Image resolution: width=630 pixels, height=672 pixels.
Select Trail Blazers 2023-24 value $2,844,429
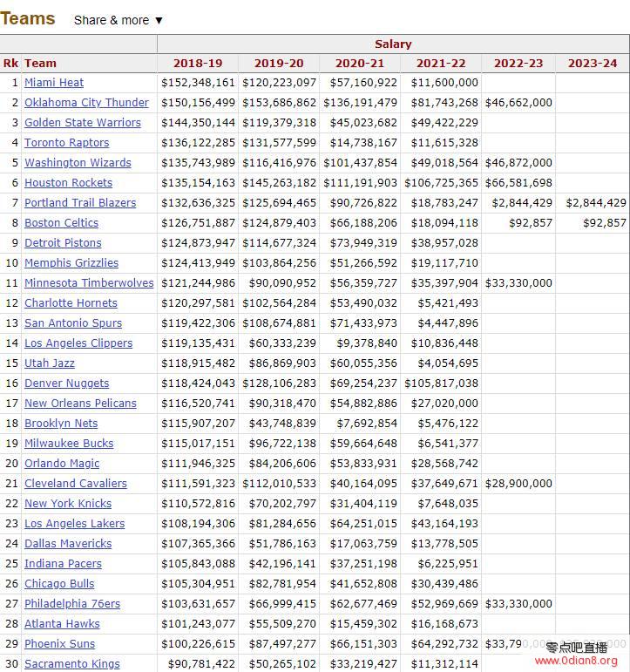tap(596, 203)
